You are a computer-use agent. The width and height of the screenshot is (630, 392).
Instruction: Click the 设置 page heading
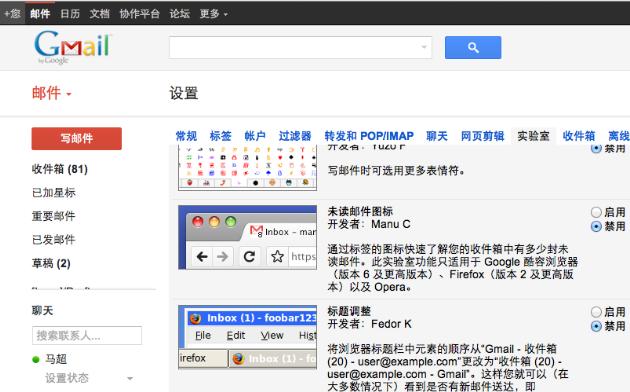click(184, 93)
